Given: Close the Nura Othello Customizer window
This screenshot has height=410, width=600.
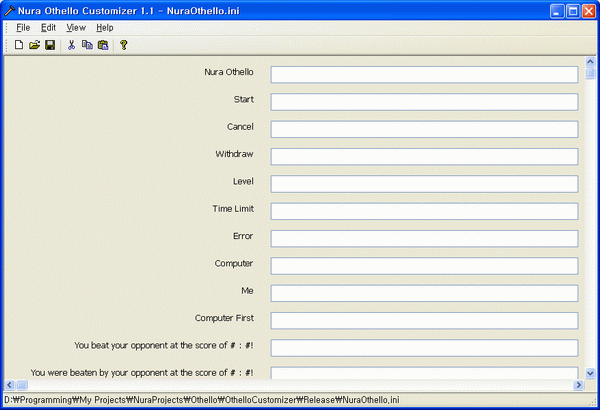Looking at the screenshot, I should coord(589,11).
